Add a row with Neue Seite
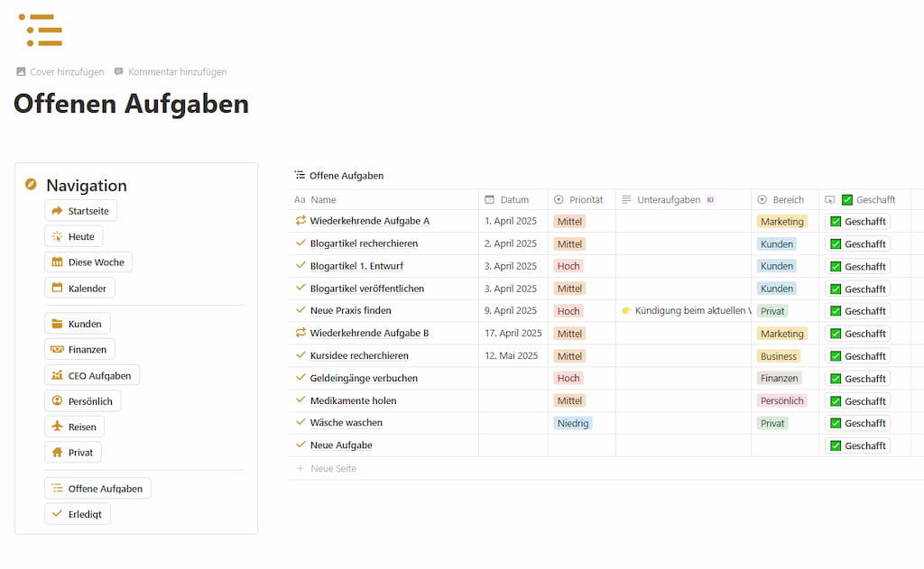Image resolution: width=924 pixels, height=569 pixels. [326, 468]
